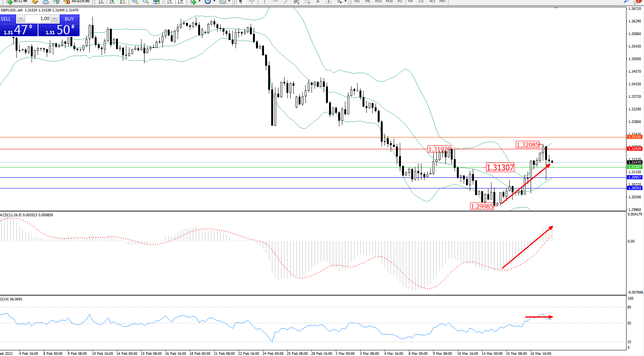Image resolution: width=644 pixels, height=356 pixels.
Task: Click the candlestick chart type icon
Action: [x=112, y=2]
